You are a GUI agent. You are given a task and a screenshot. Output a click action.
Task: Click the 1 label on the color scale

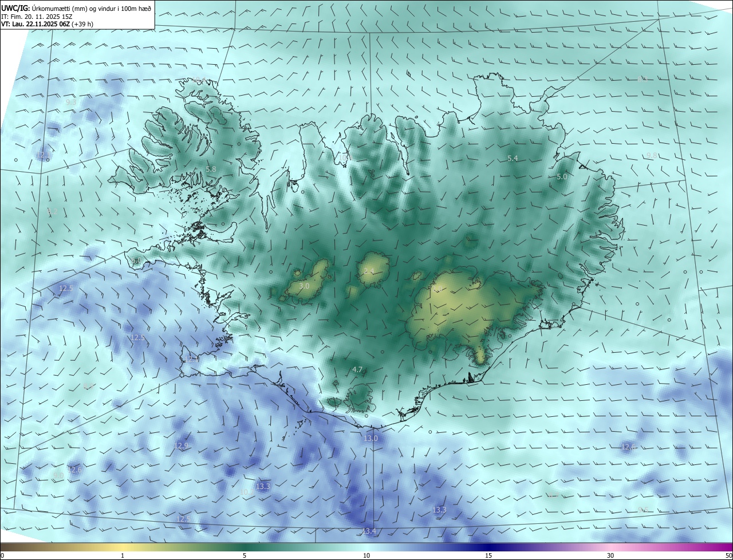[123, 555]
